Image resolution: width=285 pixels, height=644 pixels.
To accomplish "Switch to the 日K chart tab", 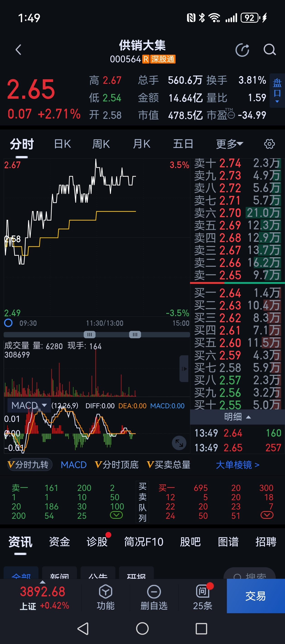I will [x=62, y=144].
